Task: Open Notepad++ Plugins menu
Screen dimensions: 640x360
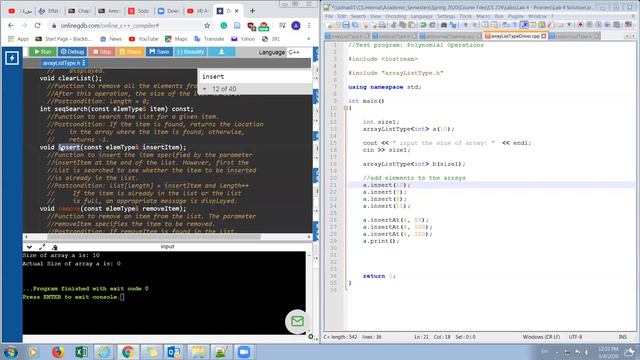Action: tap(516, 16)
